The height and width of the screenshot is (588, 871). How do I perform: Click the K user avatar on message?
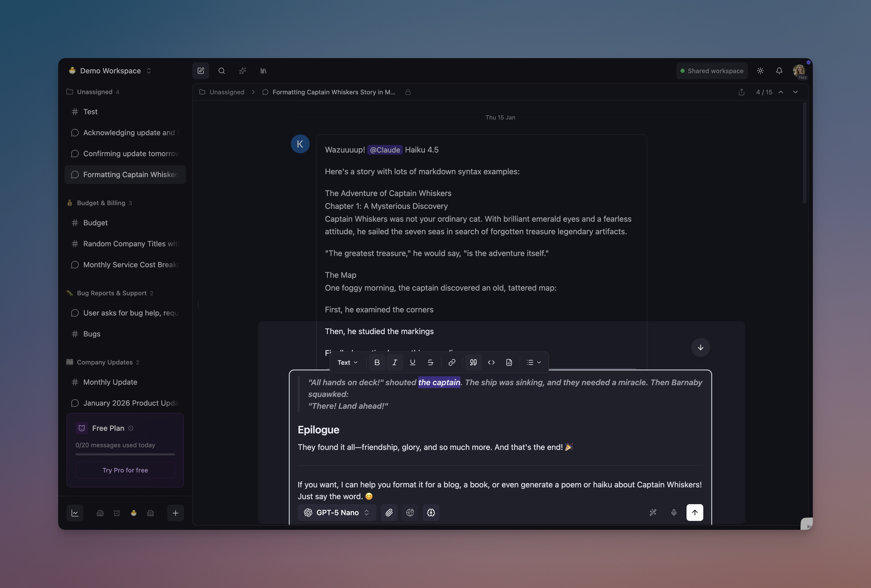[x=300, y=144]
